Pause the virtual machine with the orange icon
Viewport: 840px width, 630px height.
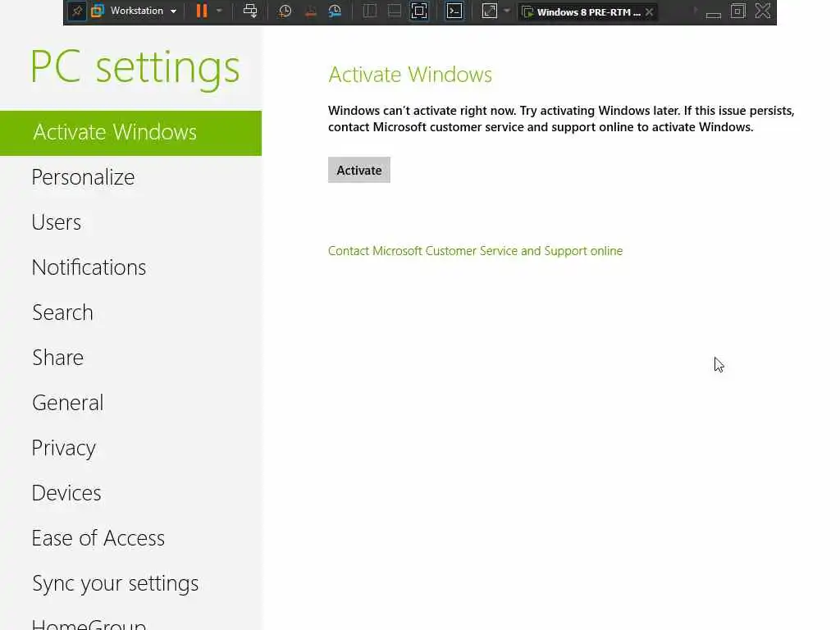click(x=202, y=11)
